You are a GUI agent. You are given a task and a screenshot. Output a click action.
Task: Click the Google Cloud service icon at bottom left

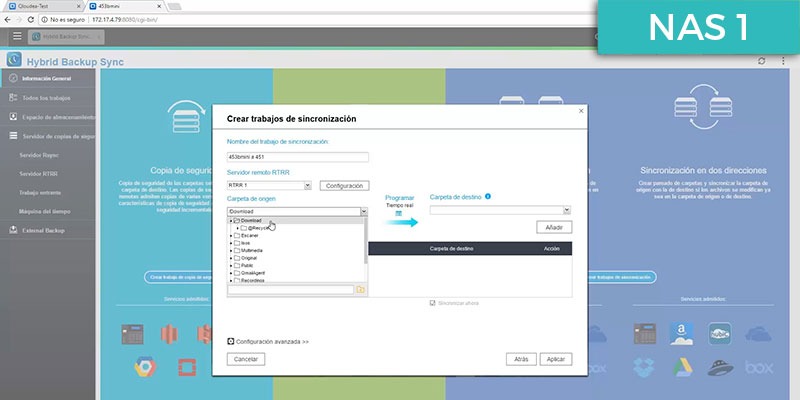(145, 367)
